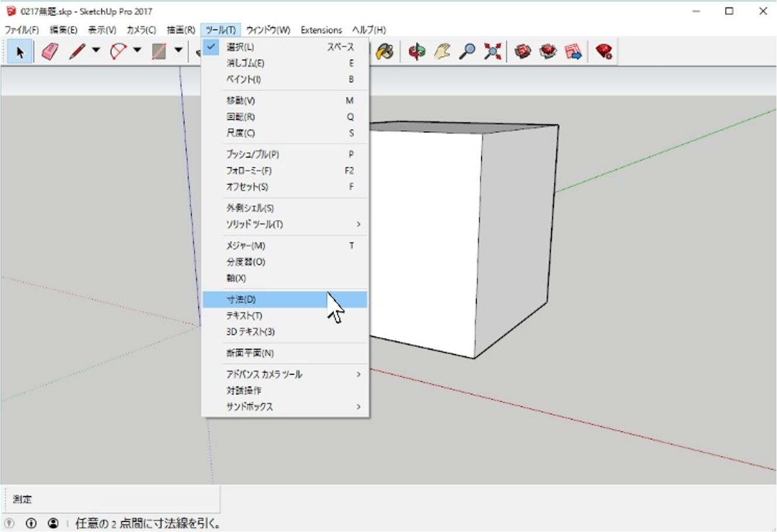Choose 消しゴム(E) from the tools menu

pos(285,63)
